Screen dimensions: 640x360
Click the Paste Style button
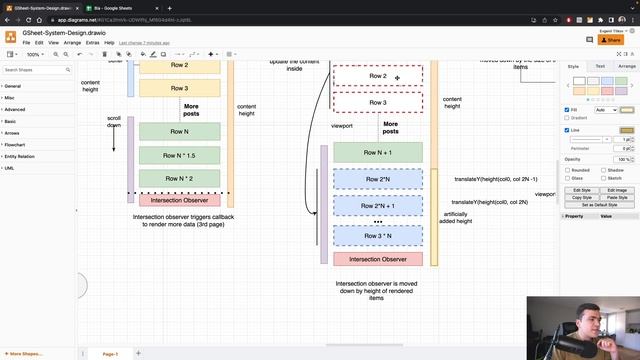pos(617,198)
